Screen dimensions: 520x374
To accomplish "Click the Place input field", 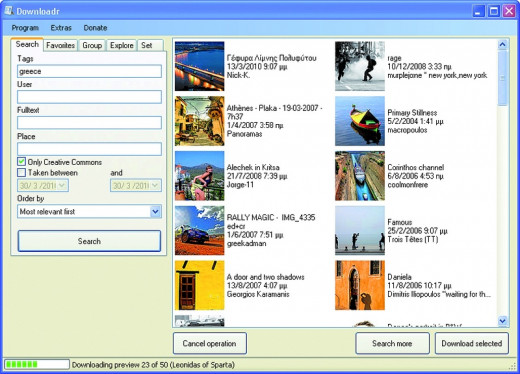I will (x=89, y=149).
